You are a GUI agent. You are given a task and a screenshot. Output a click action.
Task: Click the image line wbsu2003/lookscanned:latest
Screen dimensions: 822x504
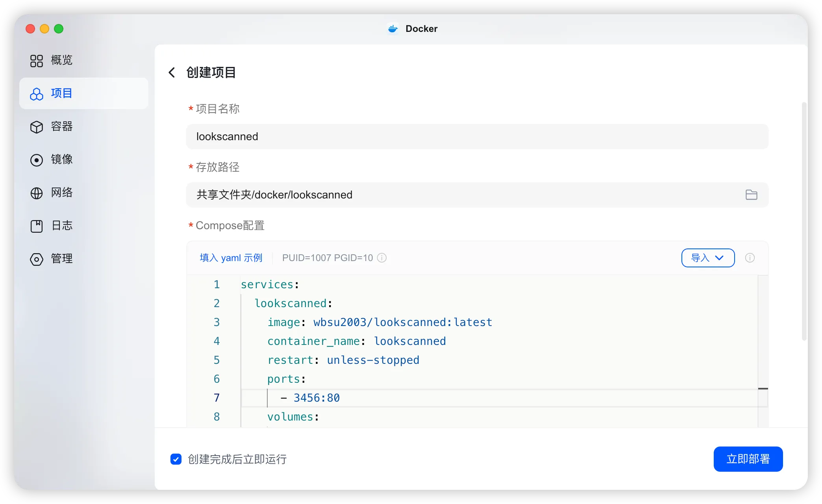(380, 322)
